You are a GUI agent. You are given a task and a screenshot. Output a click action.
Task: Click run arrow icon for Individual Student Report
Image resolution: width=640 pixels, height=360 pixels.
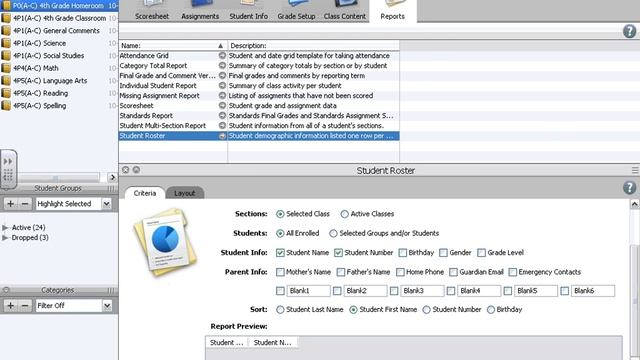coord(222,85)
